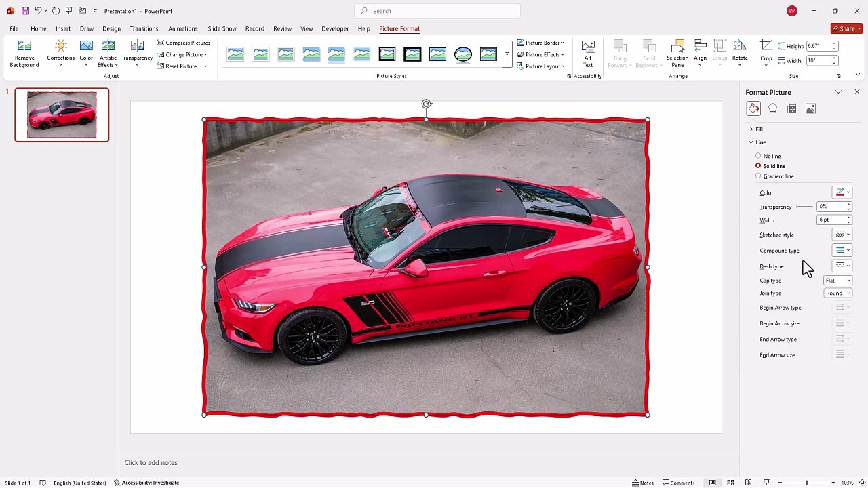Screen dimensions: 868x488
Task: Open the Selection Pane
Action: (677, 54)
